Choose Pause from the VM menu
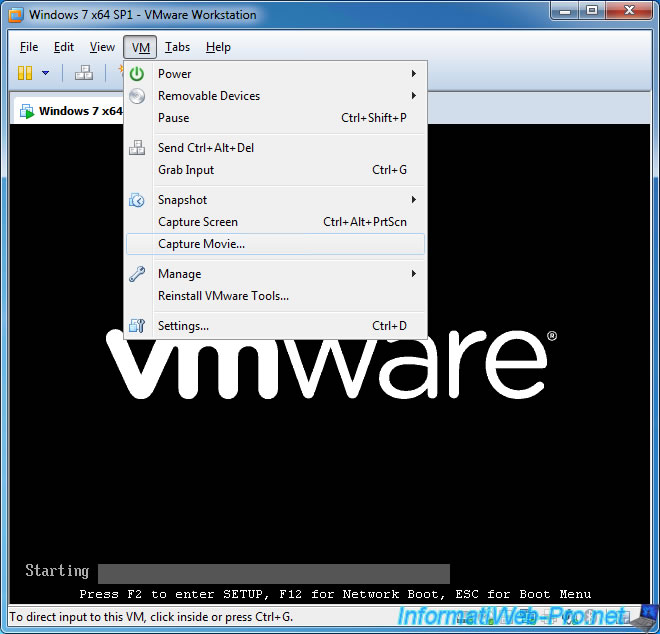Screen dimensions: 660x634 [x=275, y=118]
